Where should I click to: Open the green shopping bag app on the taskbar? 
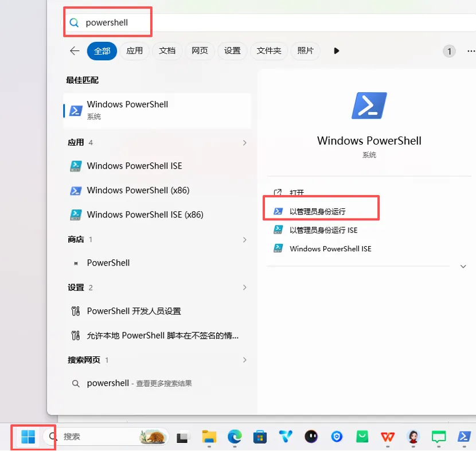(x=362, y=437)
